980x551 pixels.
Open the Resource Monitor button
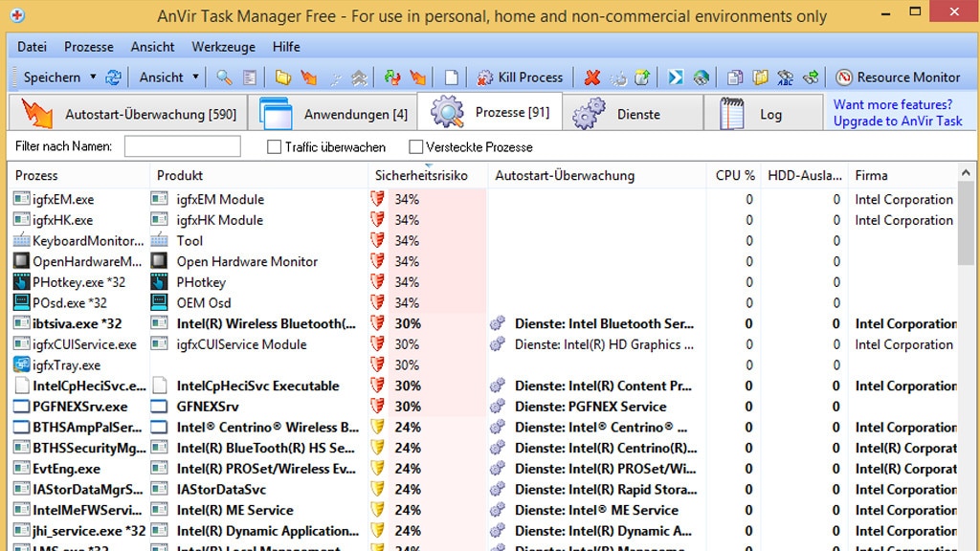[898, 77]
